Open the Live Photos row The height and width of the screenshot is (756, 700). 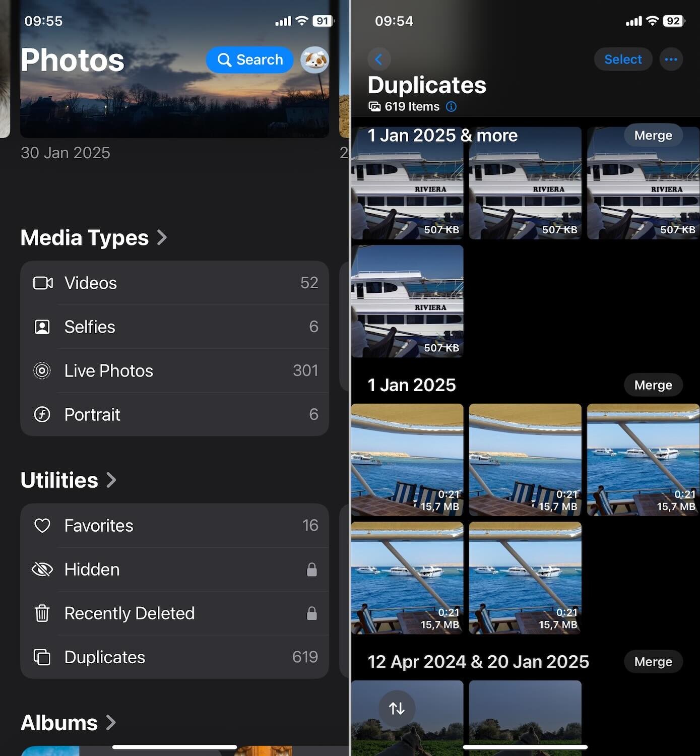(174, 370)
